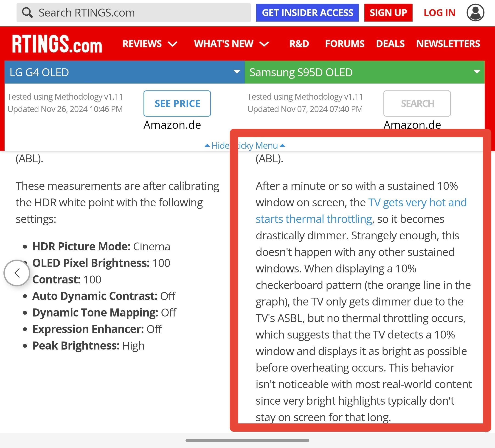Click the search magnifier icon
Image resolution: width=495 pixels, height=448 pixels.
click(27, 13)
